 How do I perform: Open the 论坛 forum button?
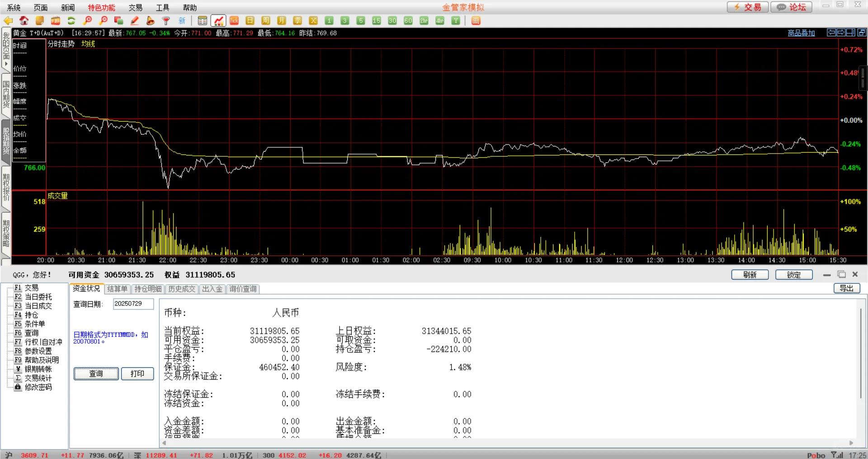(792, 7)
